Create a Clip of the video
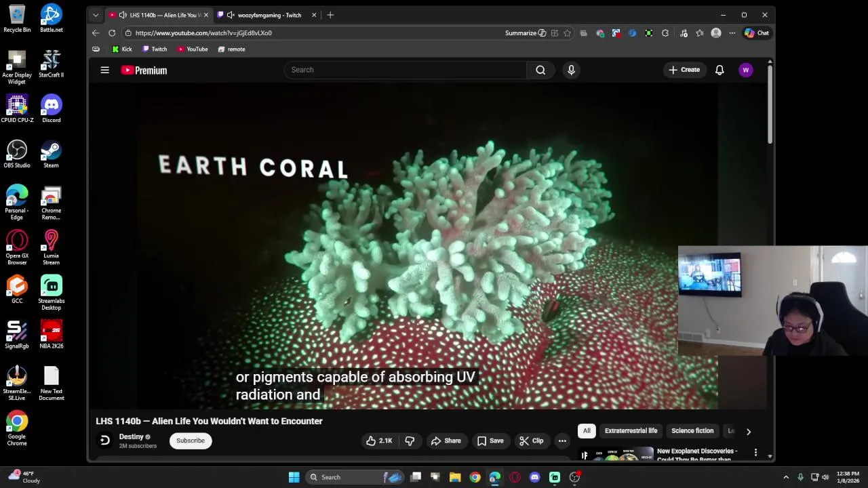 [531, 441]
